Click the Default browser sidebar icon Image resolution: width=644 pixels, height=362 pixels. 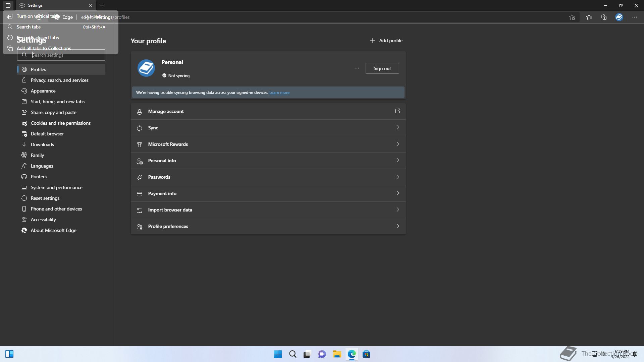point(24,134)
